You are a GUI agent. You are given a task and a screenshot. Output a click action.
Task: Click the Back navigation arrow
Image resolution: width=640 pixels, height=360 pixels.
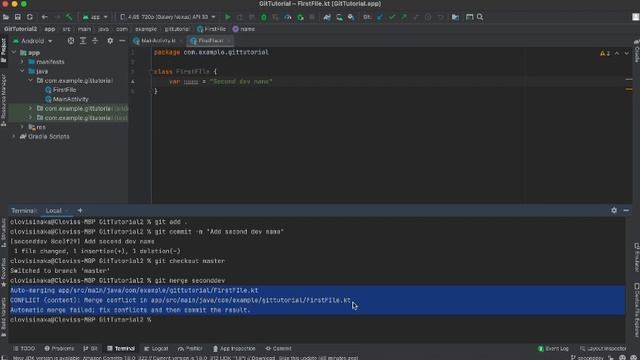[x=45, y=17]
